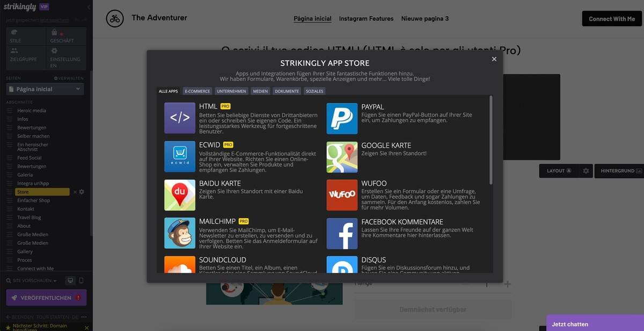Switch to mobile preview icon
Image resolution: width=644 pixels, height=331 pixels.
(x=82, y=280)
